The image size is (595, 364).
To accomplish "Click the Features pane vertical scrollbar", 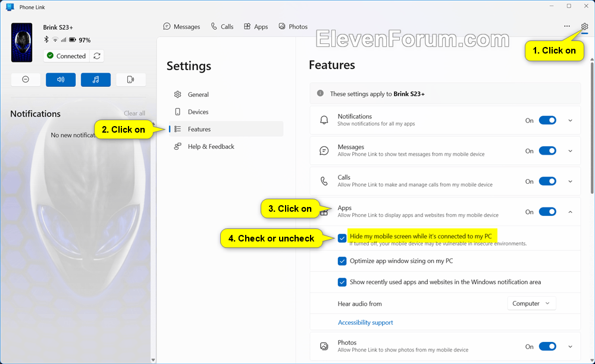I will tap(591, 127).
